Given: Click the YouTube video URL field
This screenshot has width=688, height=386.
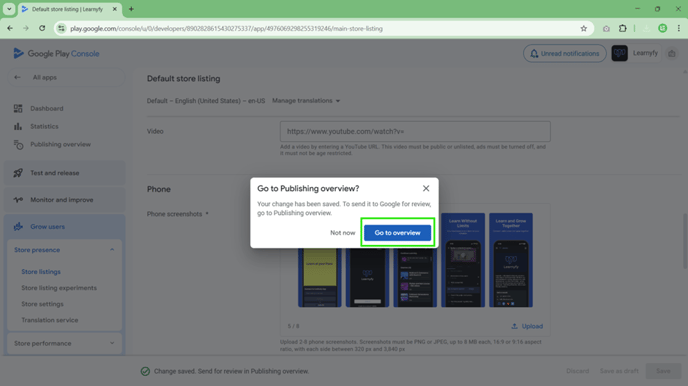Looking at the screenshot, I should [415, 131].
